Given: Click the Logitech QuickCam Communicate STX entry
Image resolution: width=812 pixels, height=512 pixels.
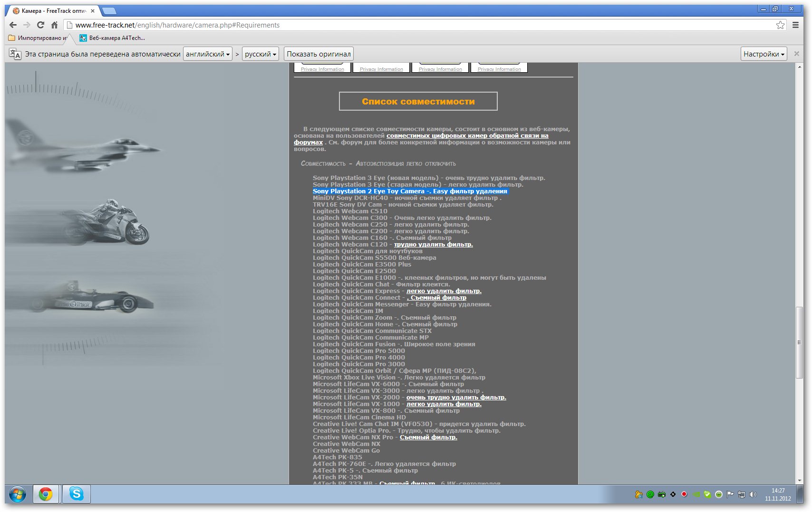Looking at the screenshot, I should click(x=372, y=331).
